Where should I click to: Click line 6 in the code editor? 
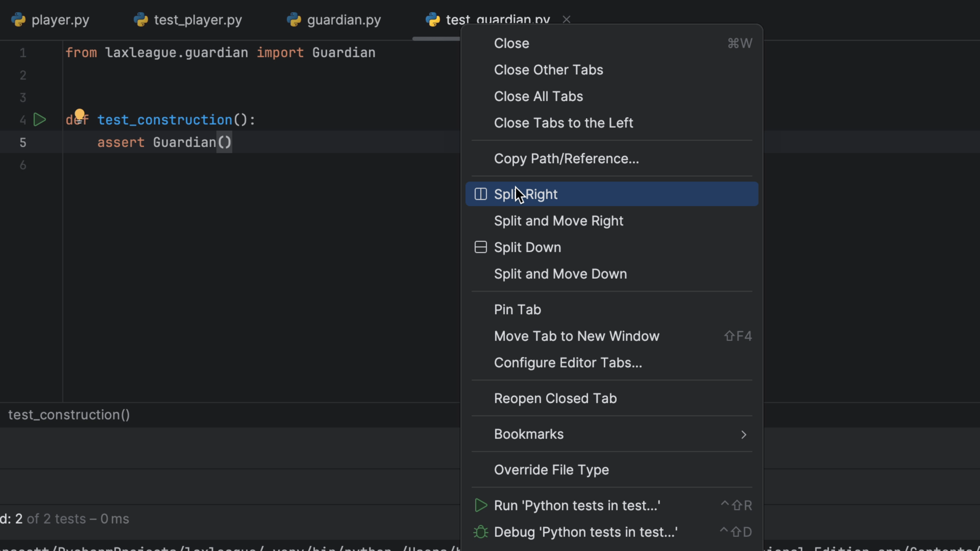(x=228, y=165)
